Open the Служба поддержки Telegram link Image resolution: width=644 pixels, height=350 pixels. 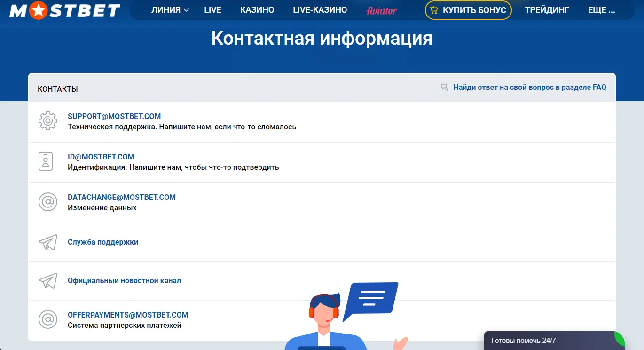(x=103, y=242)
